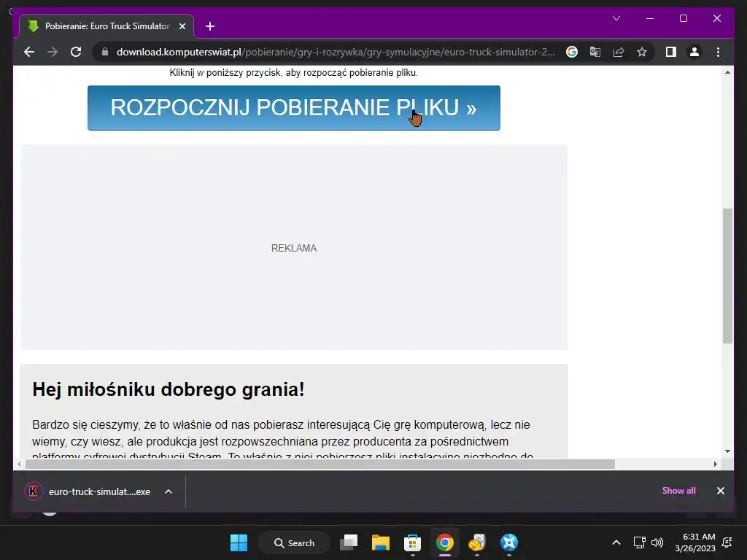
Task: Close the Pobieranie Euro Truck Simulator tab
Action: (182, 26)
